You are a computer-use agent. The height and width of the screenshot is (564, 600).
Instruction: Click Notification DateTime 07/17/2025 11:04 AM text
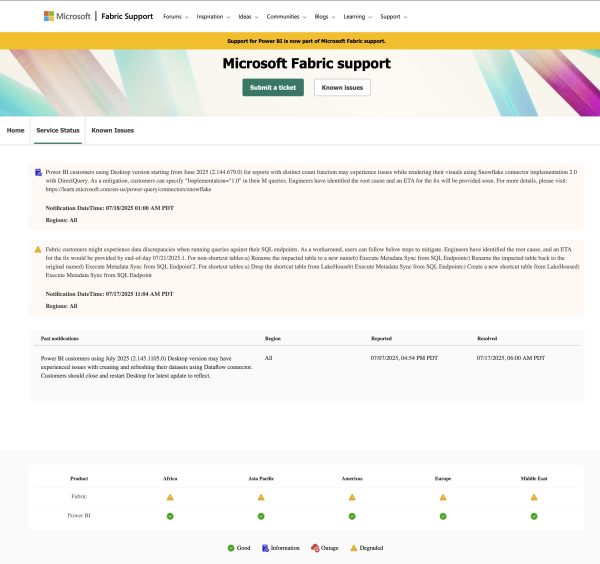click(109, 294)
